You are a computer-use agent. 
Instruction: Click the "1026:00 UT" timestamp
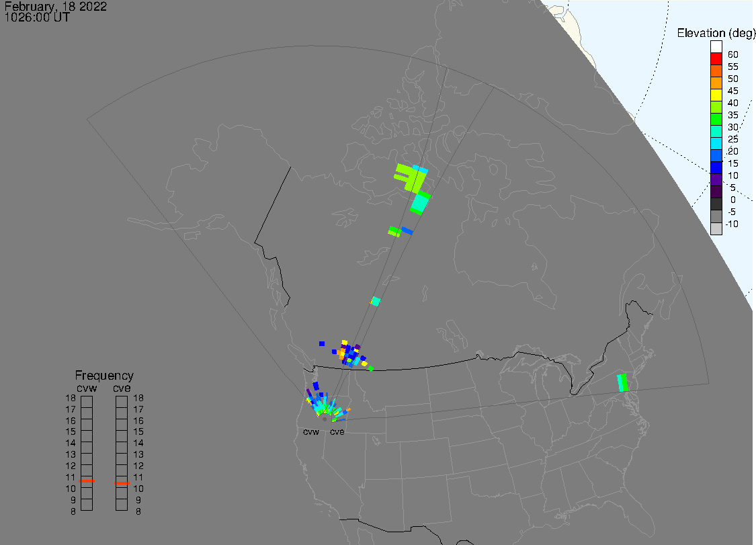36,17
